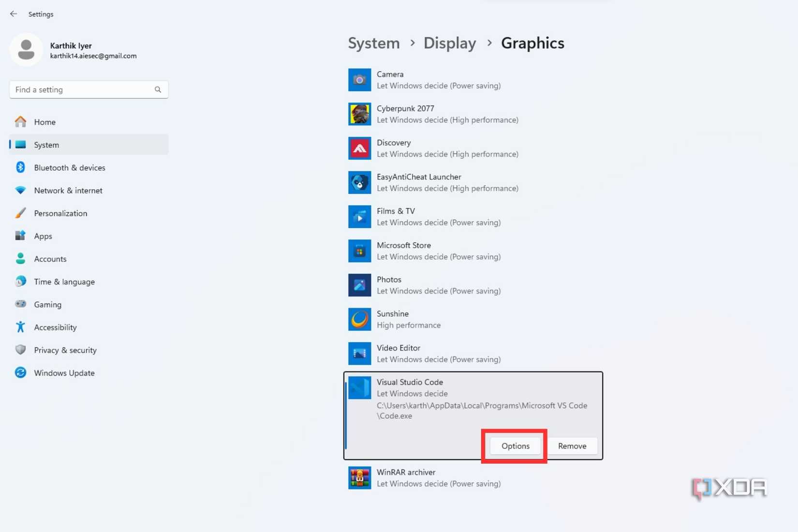Click the Photos app icon

pos(359,285)
